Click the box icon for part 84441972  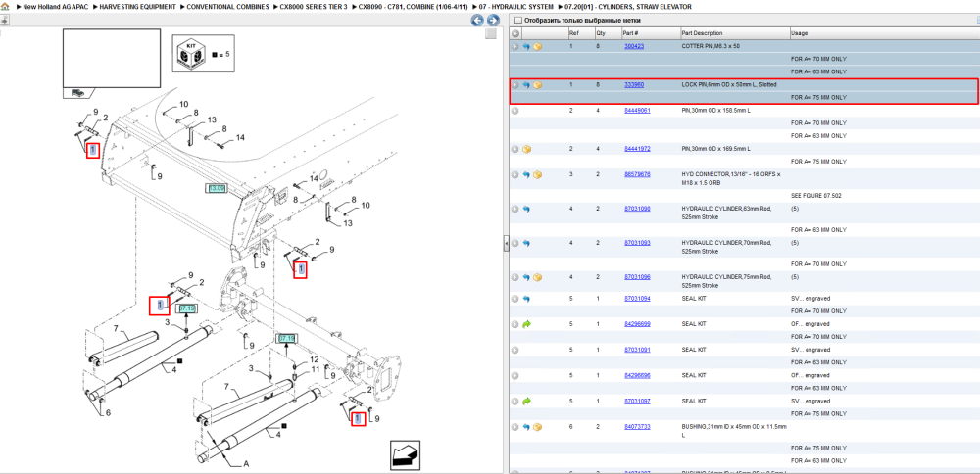[526, 149]
